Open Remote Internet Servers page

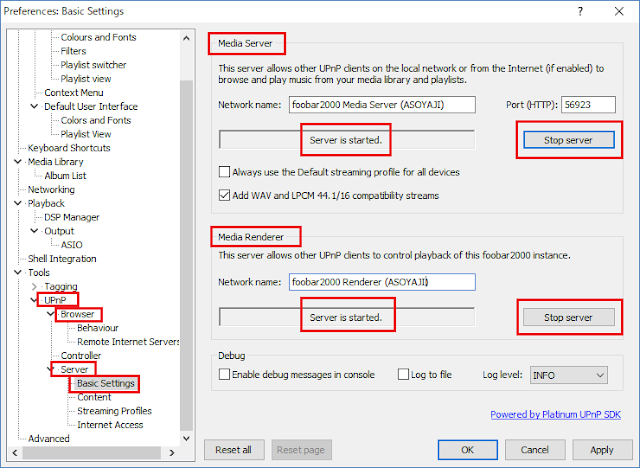128,342
